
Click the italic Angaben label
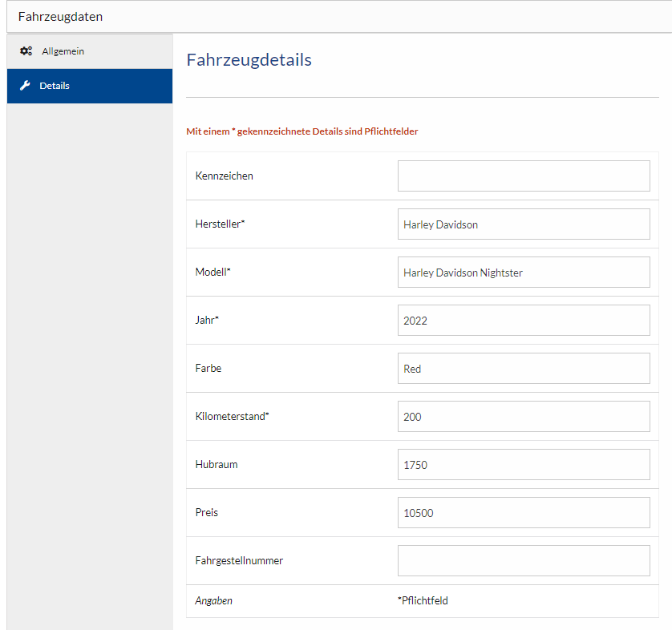coord(213,600)
